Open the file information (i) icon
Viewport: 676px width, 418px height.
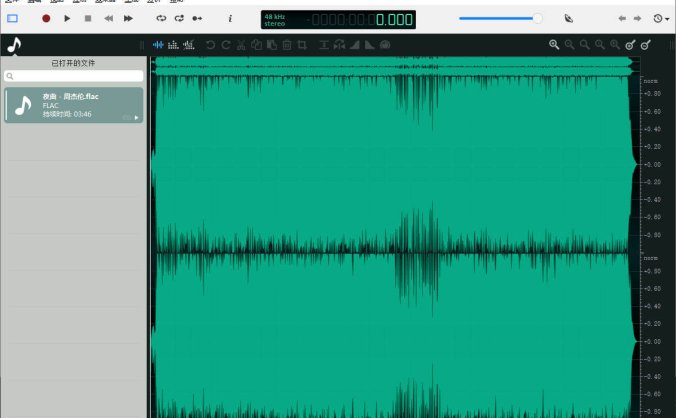pos(230,18)
